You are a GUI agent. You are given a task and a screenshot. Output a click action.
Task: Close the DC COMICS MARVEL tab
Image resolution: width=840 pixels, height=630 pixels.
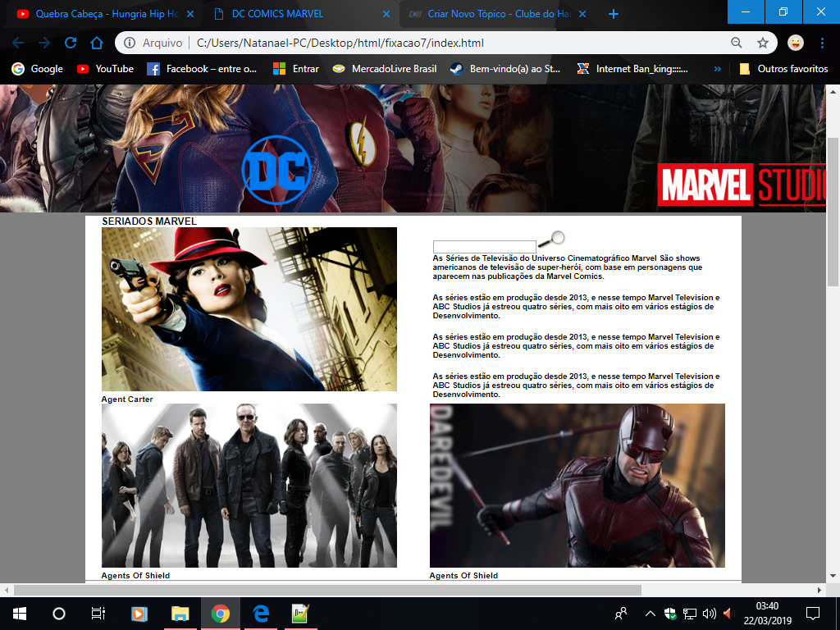tap(386, 14)
